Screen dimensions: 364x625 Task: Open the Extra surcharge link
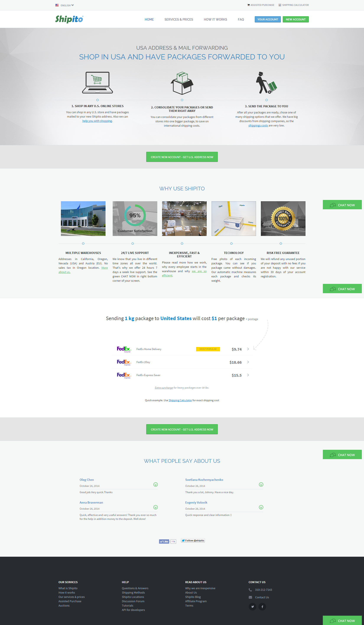click(x=164, y=388)
